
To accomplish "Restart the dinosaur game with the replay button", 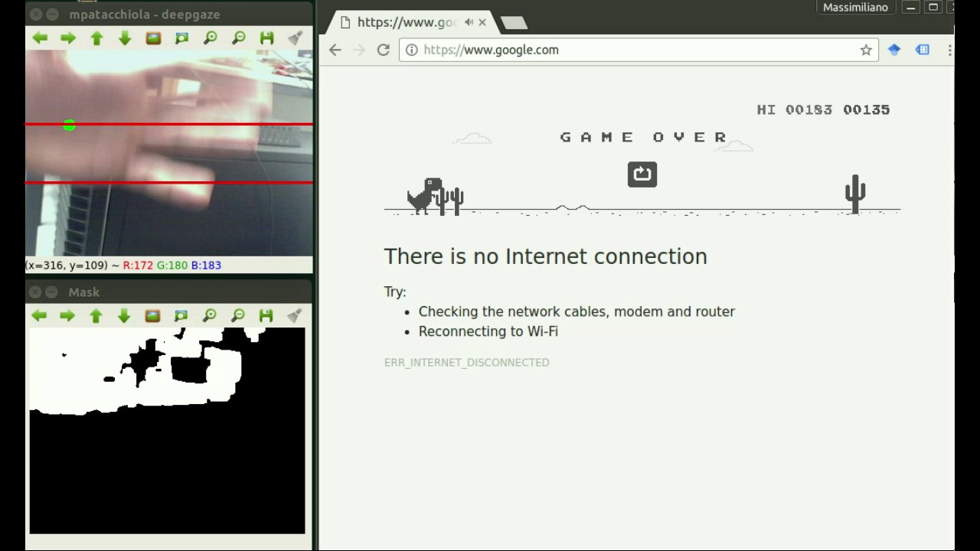I will (x=642, y=174).
